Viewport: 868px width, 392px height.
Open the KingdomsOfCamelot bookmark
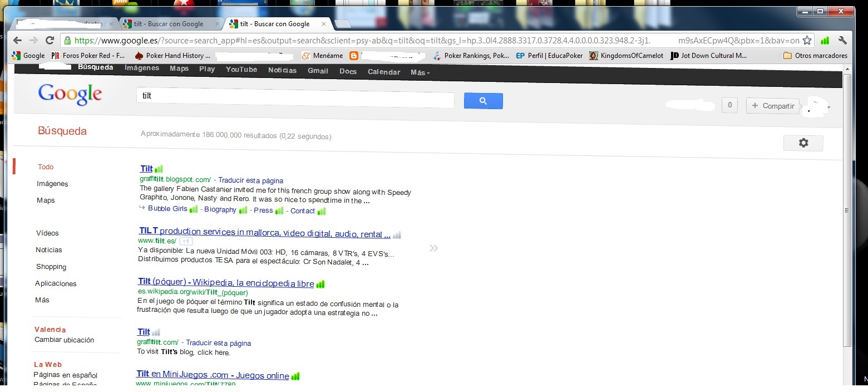[626, 56]
